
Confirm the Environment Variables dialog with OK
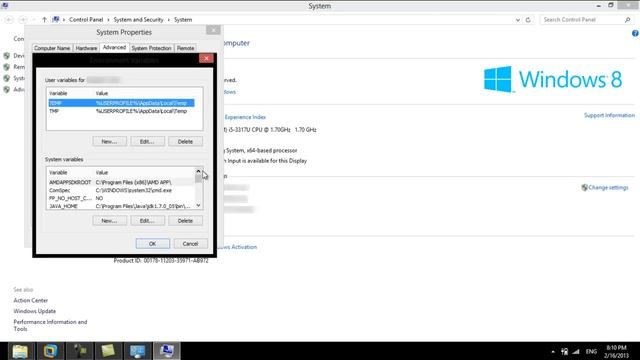point(153,244)
